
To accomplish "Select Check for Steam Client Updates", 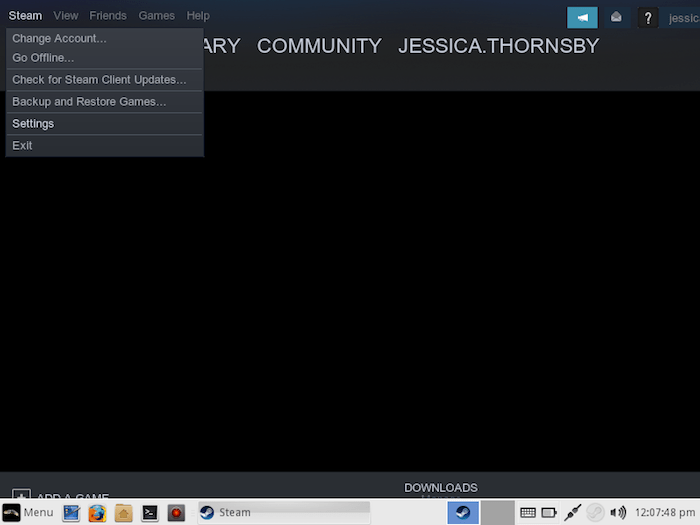I will (104, 80).
